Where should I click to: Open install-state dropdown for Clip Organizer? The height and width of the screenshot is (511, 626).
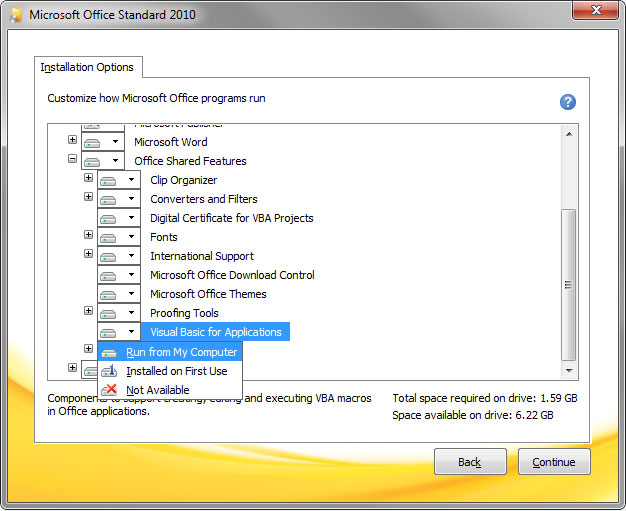(119, 180)
